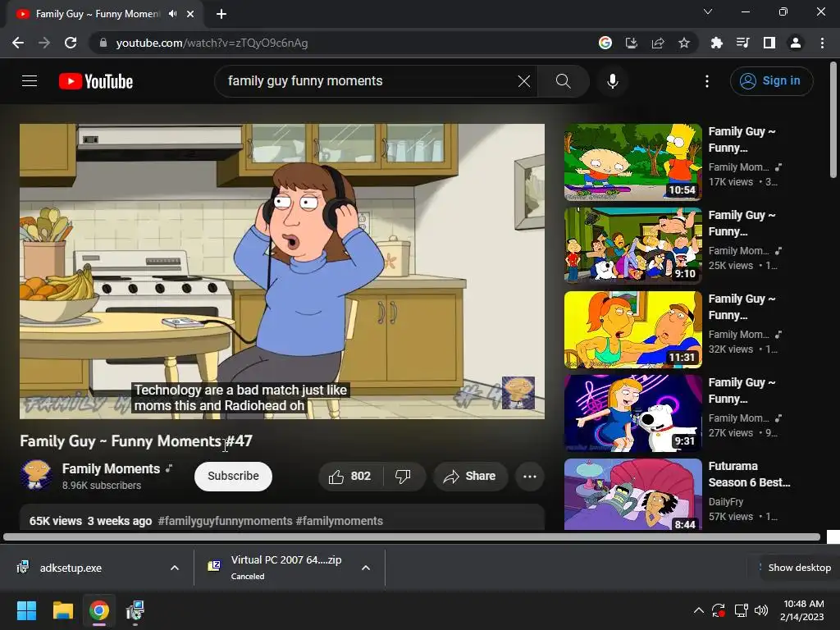Click the horizontal scrollbar at page bottom
Image resolution: width=840 pixels, height=630 pixels.
point(412,536)
